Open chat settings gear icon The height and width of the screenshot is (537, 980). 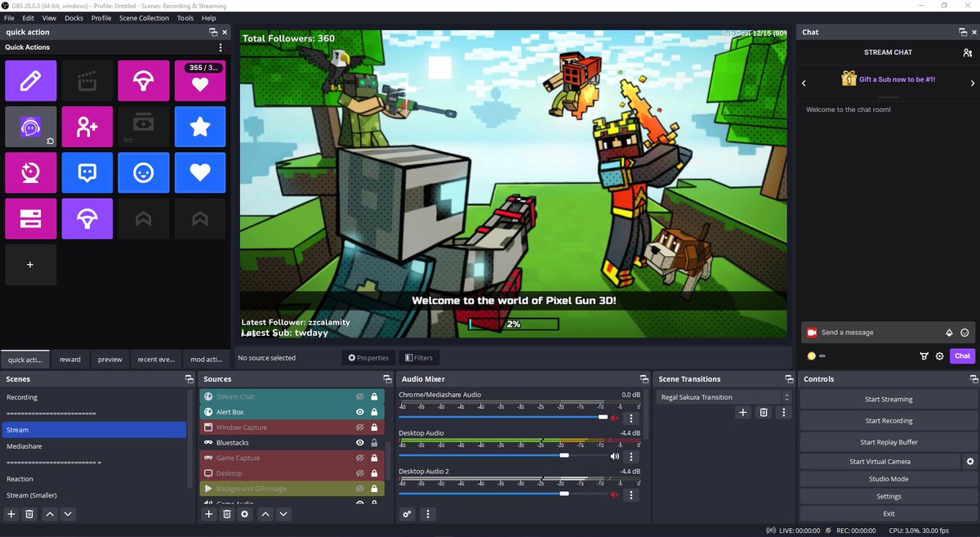click(940, 356)
